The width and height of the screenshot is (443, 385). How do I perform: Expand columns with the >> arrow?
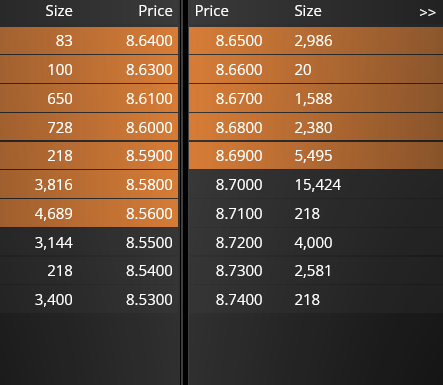427,12
